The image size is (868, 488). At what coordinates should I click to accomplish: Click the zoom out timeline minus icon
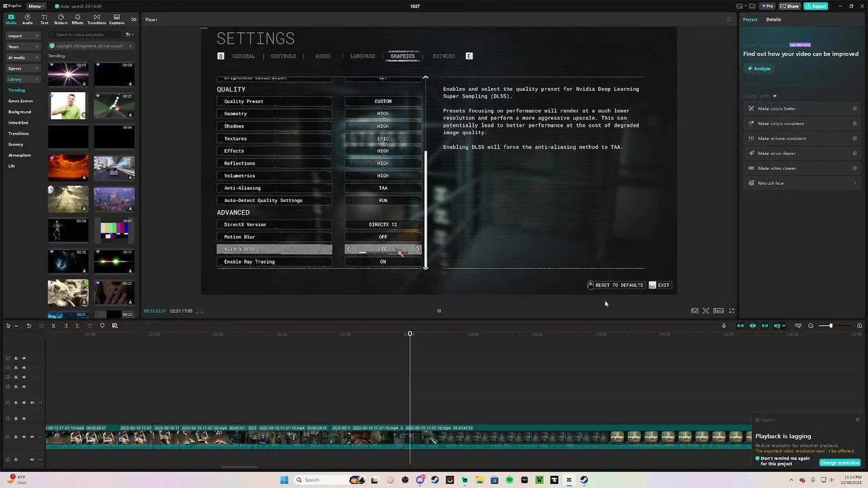point(810,325)
